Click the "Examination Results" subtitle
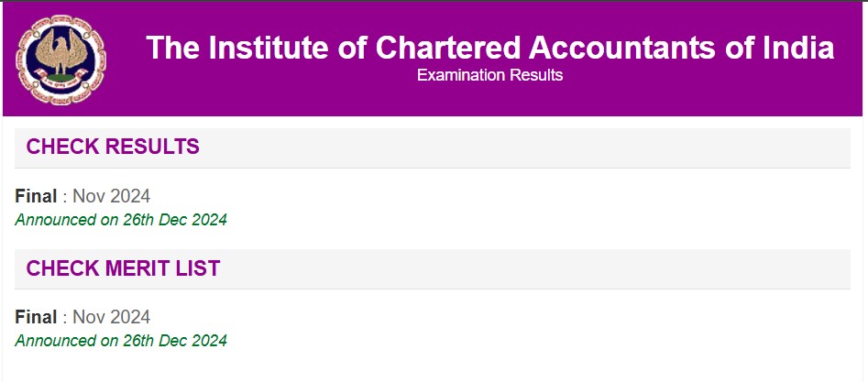The width and height of the screenshot is (868, 382). (x=489, y=75)
